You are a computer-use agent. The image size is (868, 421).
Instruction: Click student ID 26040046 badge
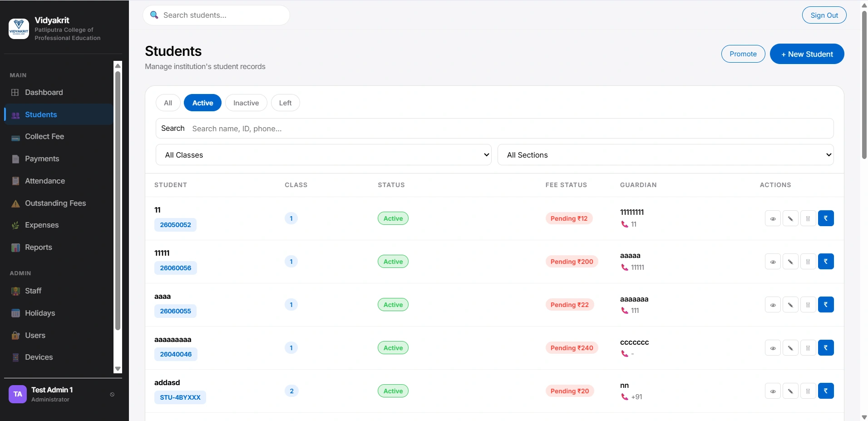pyautogui.click(x=176, y=354)
